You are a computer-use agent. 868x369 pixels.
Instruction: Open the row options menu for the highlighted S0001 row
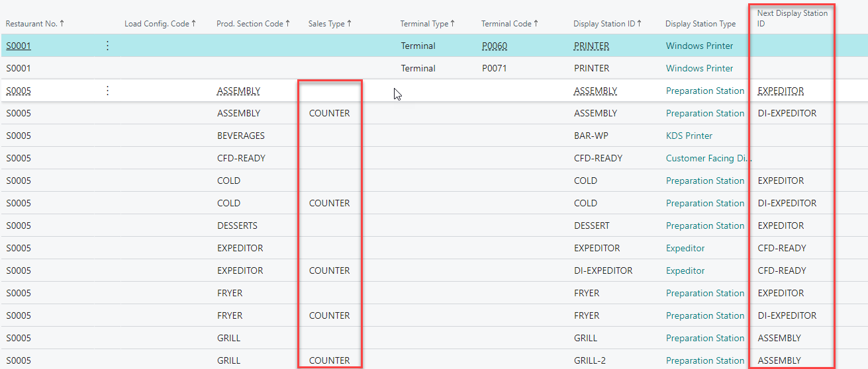point(108,46)
